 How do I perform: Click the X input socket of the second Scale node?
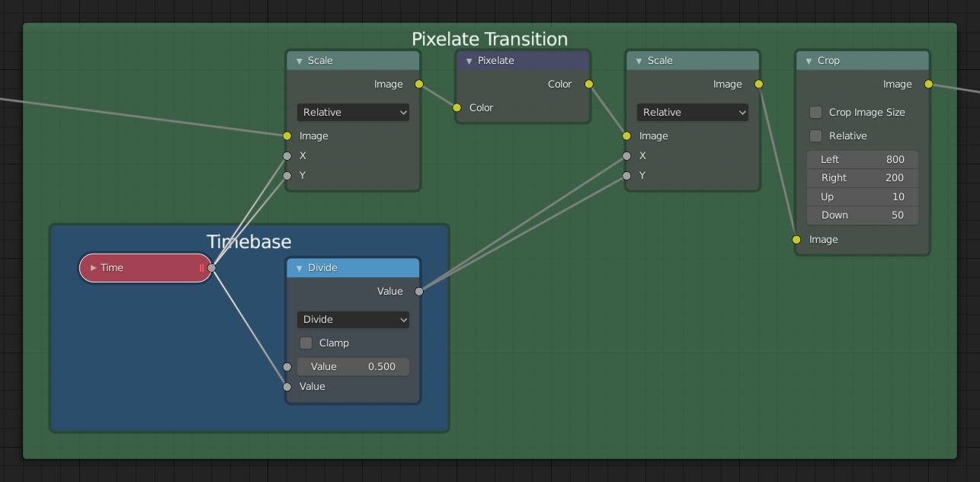626,155
